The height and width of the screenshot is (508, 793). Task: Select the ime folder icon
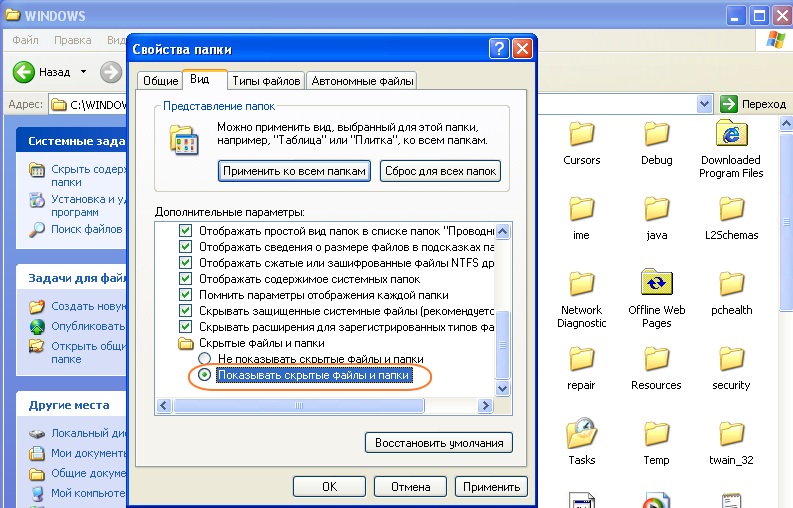point(581,208)
